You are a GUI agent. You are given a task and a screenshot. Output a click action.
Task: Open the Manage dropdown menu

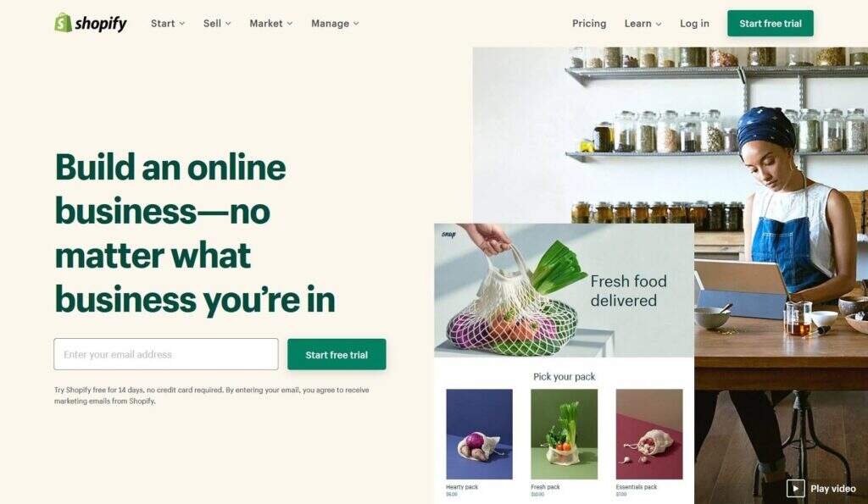click(335, 23)
